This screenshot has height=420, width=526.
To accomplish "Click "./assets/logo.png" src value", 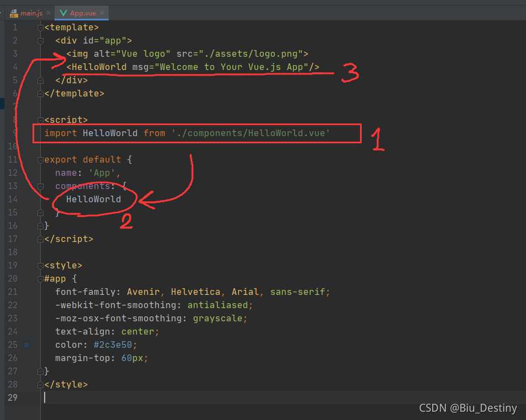I will point(251,53).
